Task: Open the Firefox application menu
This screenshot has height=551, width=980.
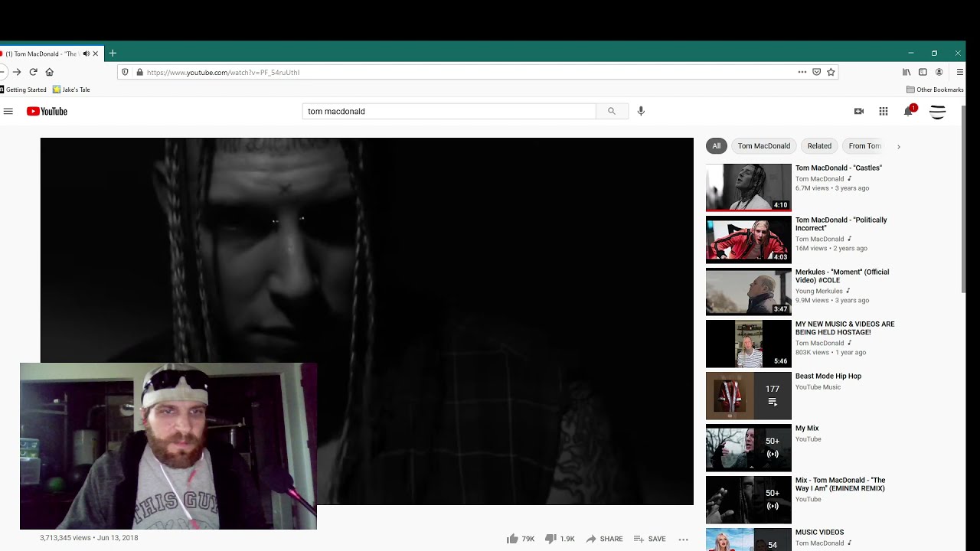Action: coord(959,72)
